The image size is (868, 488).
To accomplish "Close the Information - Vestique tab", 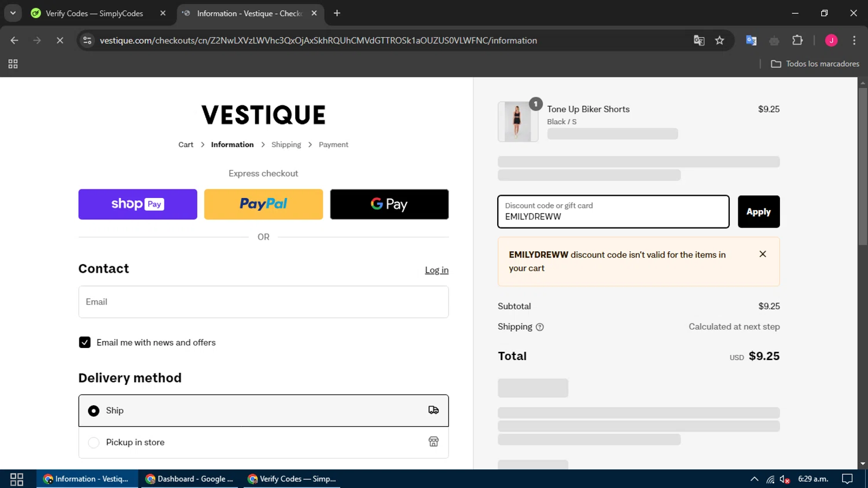I will pyautogui.click(x=314, y=13).
